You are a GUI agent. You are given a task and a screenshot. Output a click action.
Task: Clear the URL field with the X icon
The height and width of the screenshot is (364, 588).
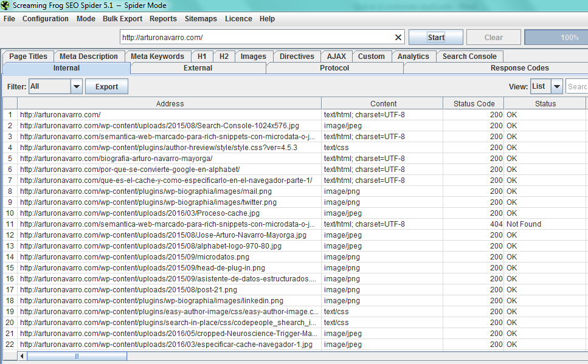pyautogui.click(x=398, y=38)
